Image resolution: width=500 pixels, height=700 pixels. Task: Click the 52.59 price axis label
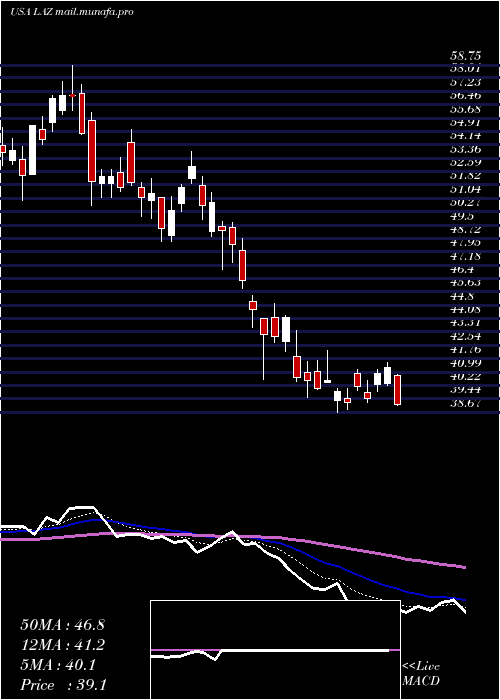(x=465, y=162)
